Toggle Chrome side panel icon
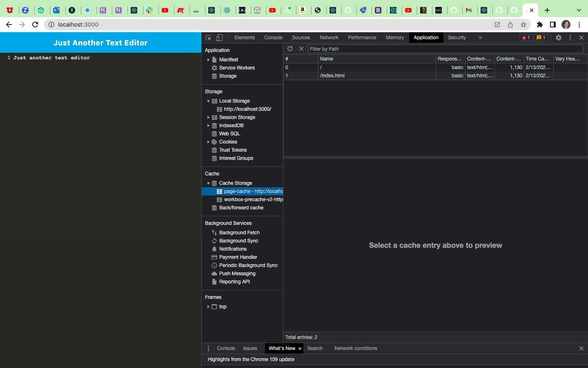This screenshot has width=588, height=368. [553, 25]
